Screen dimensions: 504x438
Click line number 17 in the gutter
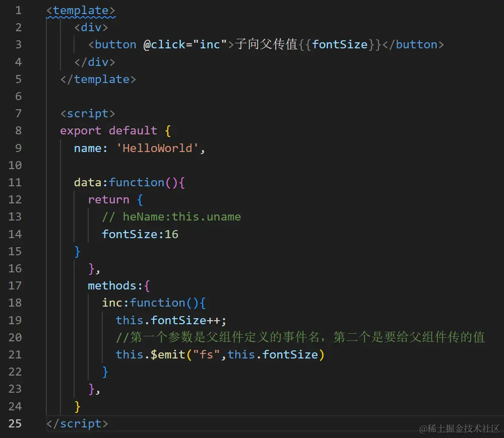(15, 285)
